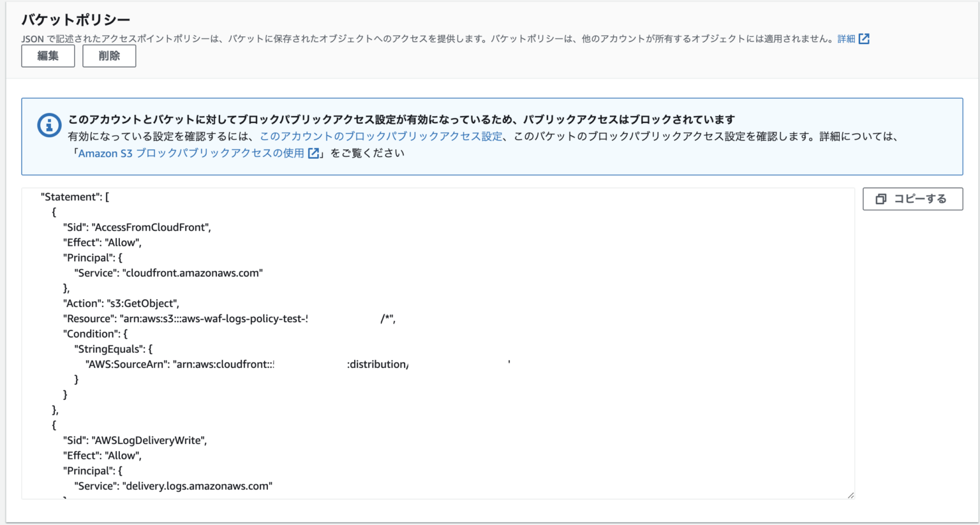Click the copy icon inside コピーする button
This screenshot has height=525, width=980.
point(882,198)
